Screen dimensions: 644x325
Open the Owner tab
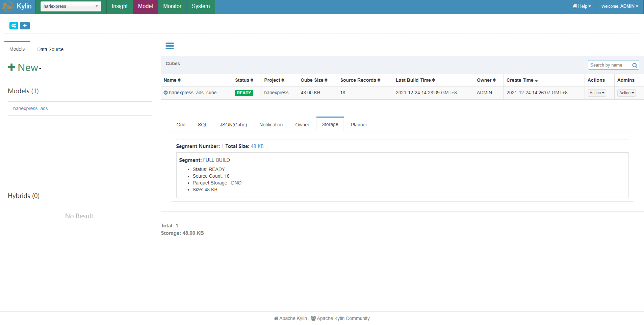[302, 125]
